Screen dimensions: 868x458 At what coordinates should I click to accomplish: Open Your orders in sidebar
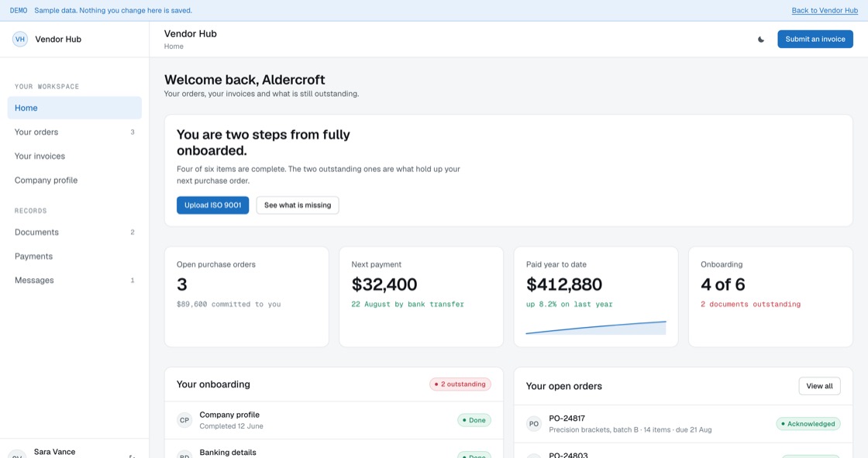coord(74,132)
